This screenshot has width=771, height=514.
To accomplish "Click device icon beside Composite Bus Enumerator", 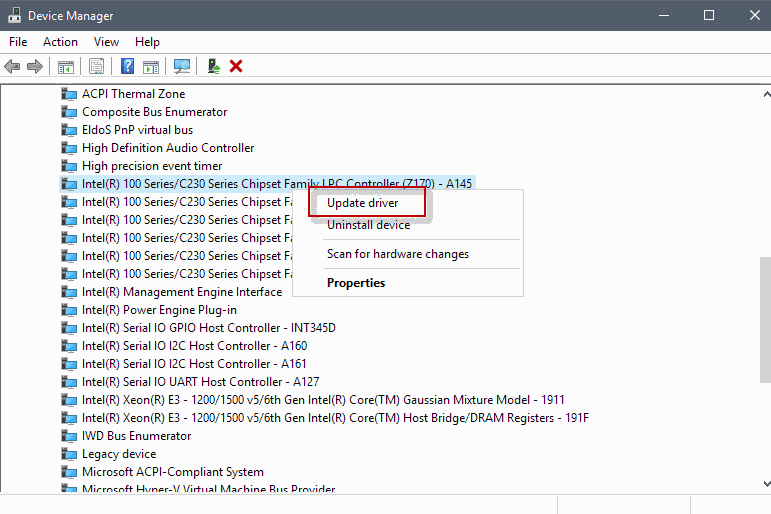I will click(x=69, y=112).
